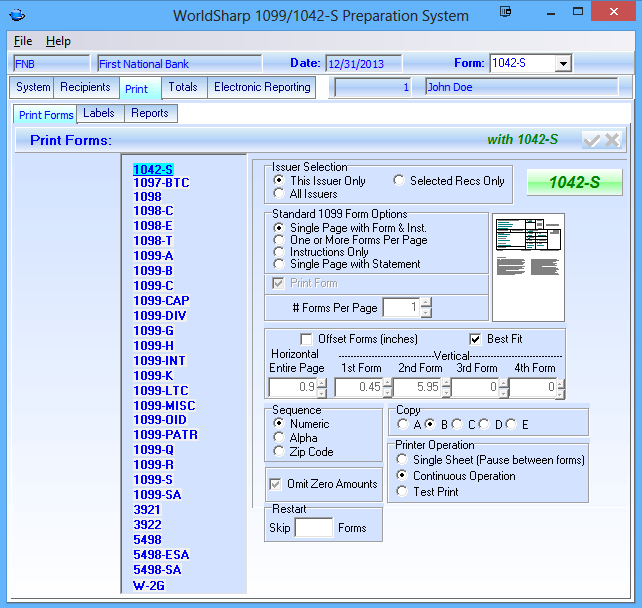Choose Alpha sequence ordering
Screen dimensions: 642x608
(x=279, y=438)
